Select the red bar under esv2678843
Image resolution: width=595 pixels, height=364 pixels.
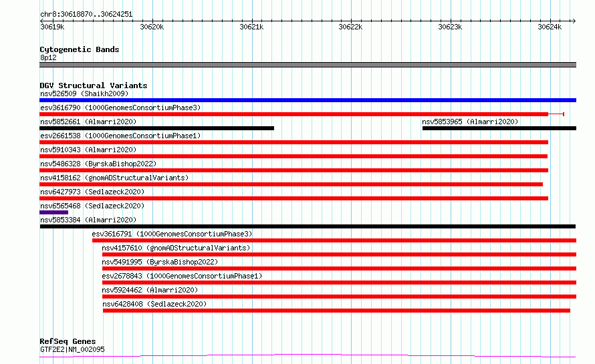click(x=339, y=283)
